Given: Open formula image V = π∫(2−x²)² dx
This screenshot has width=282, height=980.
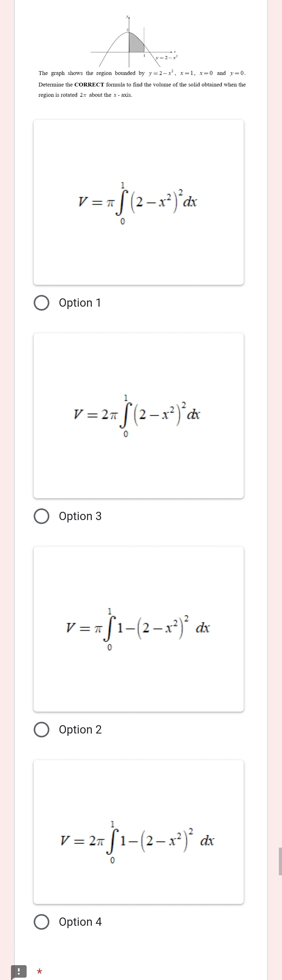Looking at the screenshot, I should point(139,202).
